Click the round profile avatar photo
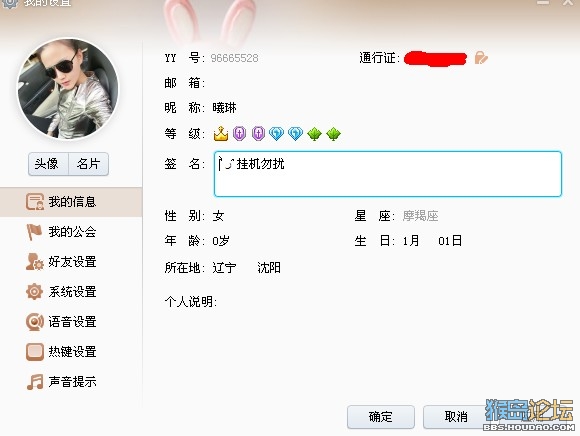The image size is (580, 436). (68, 89)
